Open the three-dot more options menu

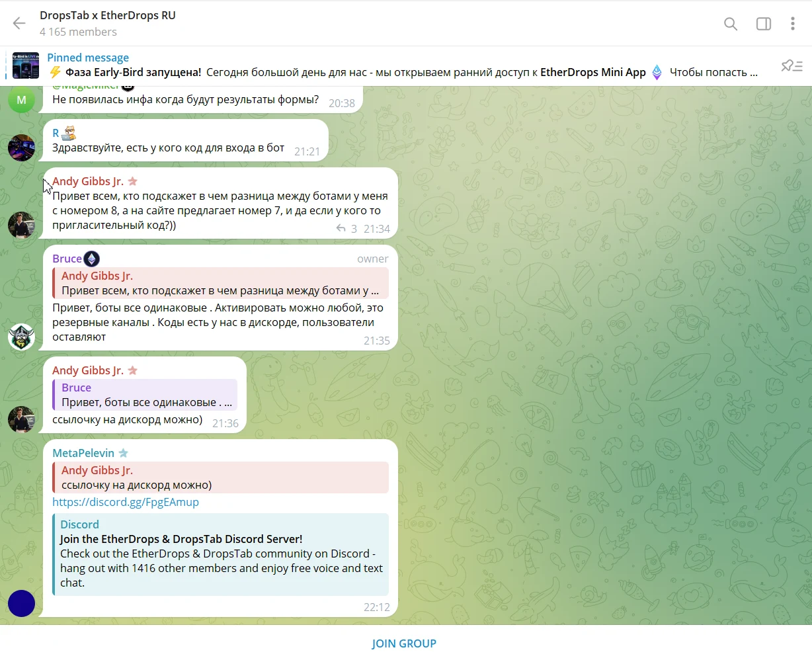(x=793, y=24)
